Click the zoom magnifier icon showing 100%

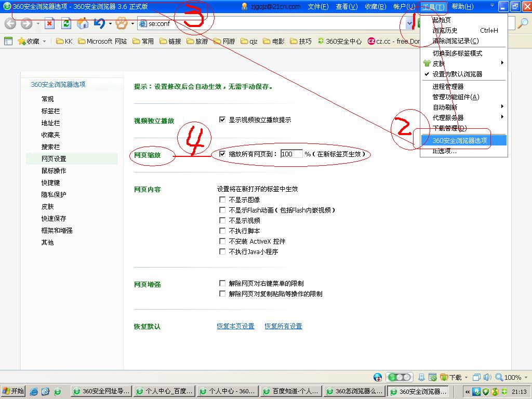pos(499,377)
